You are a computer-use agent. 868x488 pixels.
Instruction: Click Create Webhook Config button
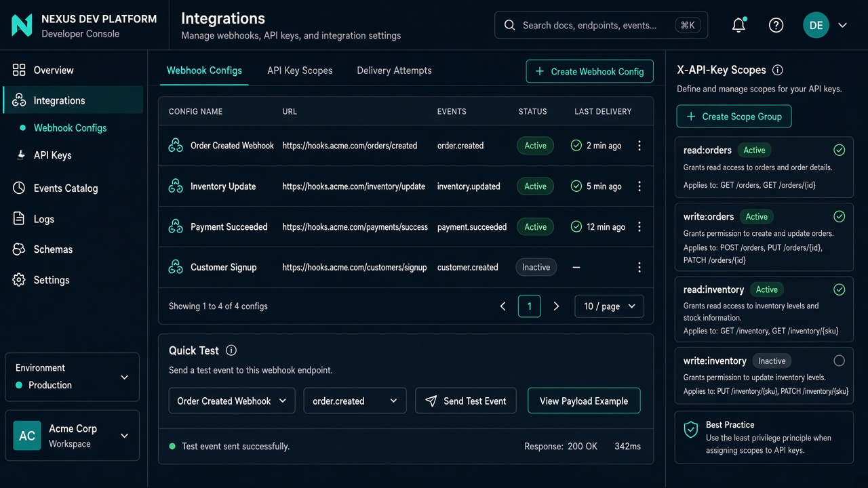click(x=589, y=71)
